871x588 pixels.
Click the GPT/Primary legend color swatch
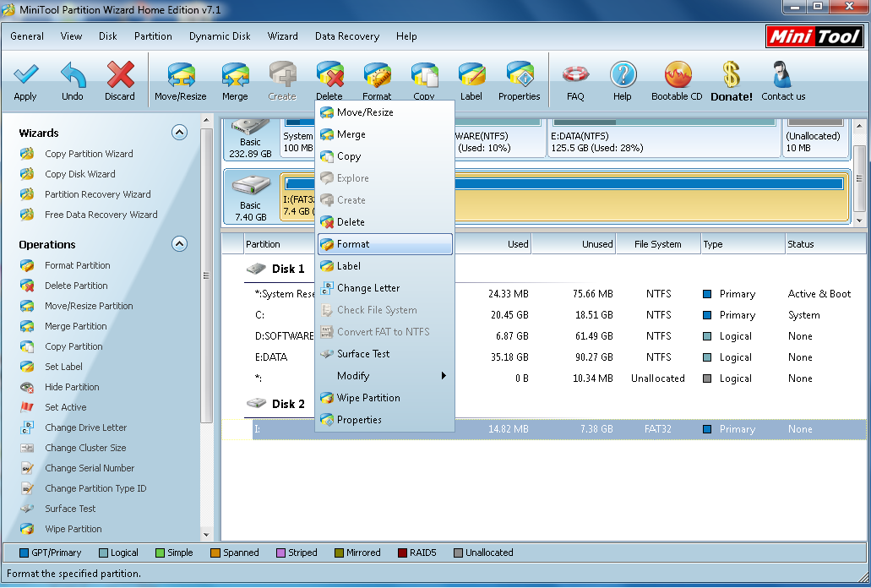pos(24,553)
